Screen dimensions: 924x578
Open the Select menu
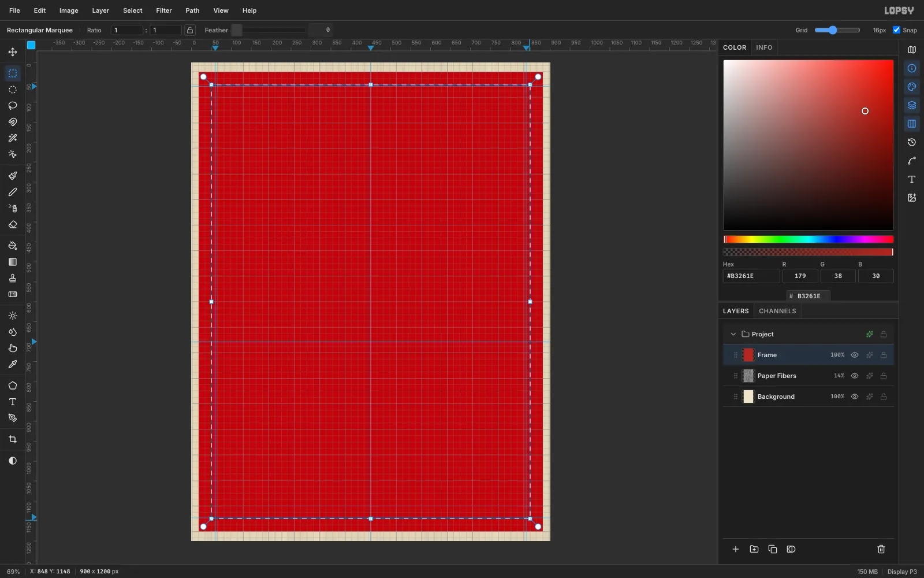[x=133, y=10]
